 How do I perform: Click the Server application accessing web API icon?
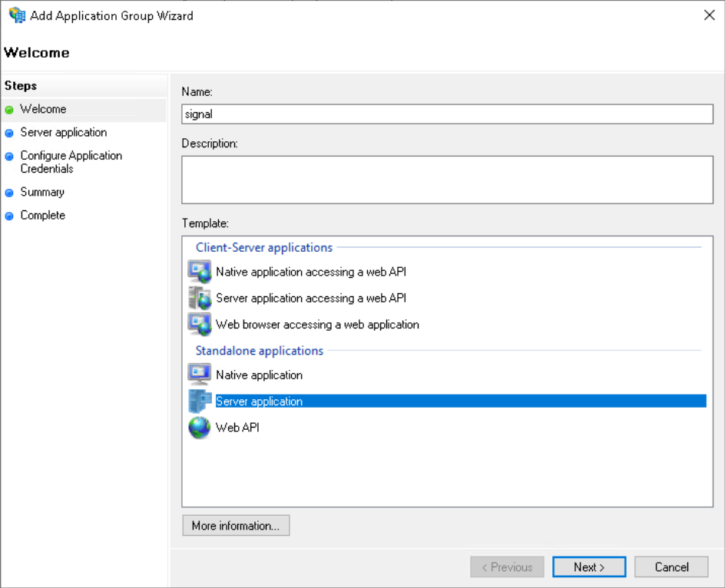point(200,298)
